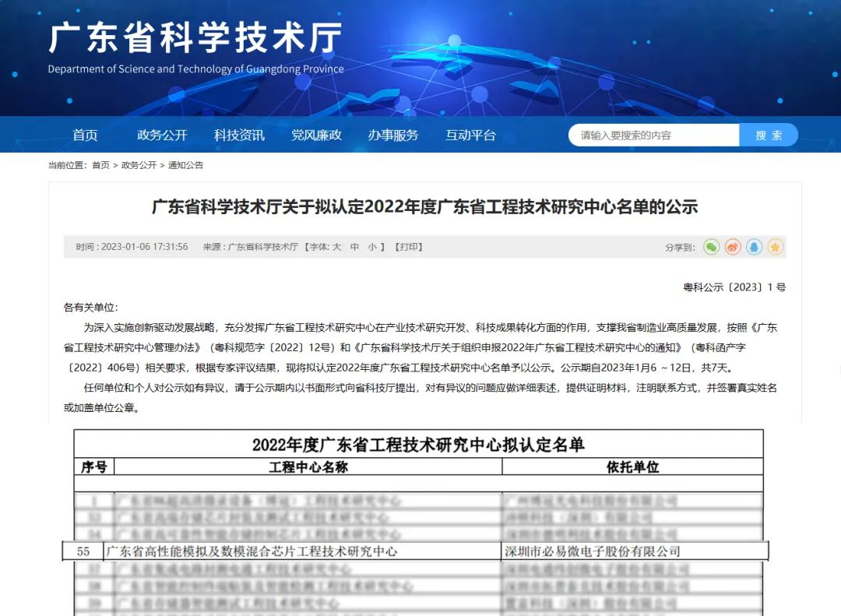Open the 互动平台 navigation tab
Image resolution: width=841 pixels, height=616 pixels.
(x=470, y=136)
